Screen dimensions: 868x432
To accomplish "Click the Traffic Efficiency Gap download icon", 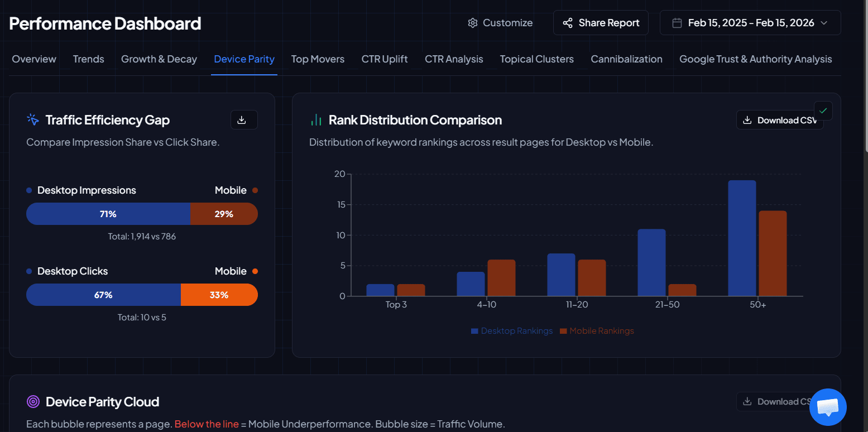I will [x=244, y=119].
